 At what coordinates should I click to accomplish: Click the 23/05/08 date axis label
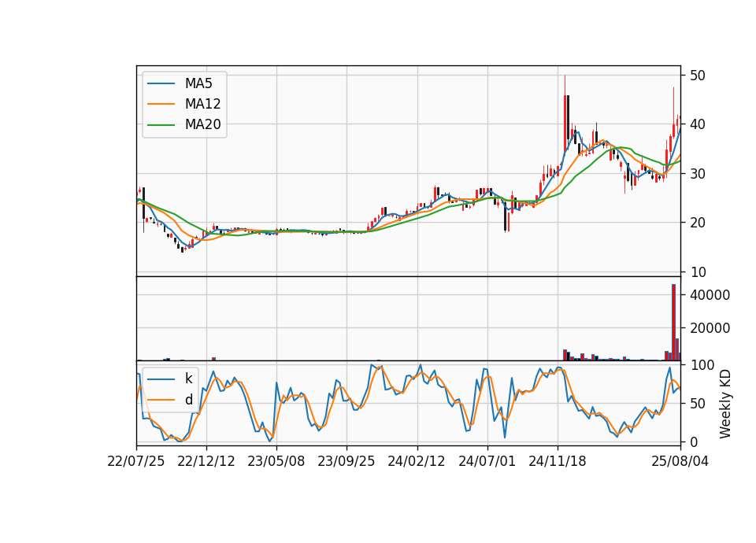pos(276,462)
